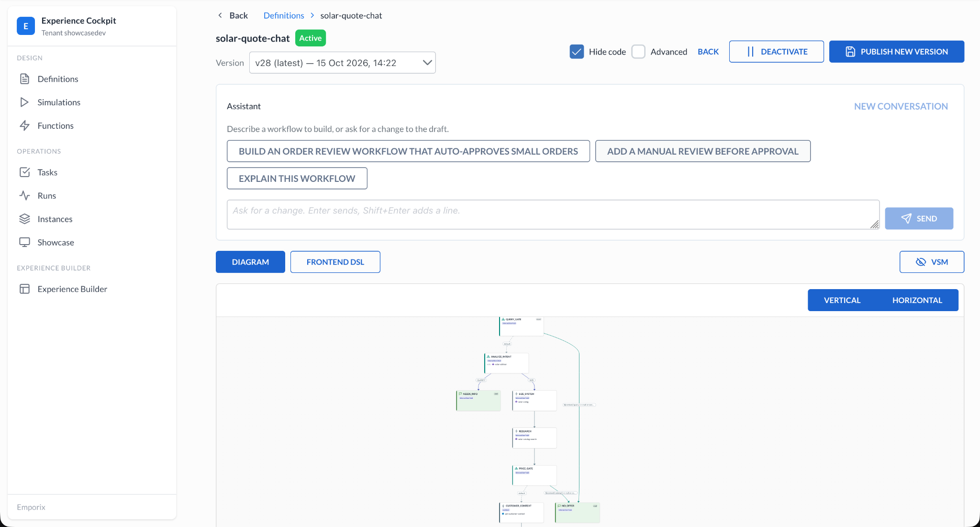
Task: Click the Runs activity pulse icon
Action: (25, 196)
